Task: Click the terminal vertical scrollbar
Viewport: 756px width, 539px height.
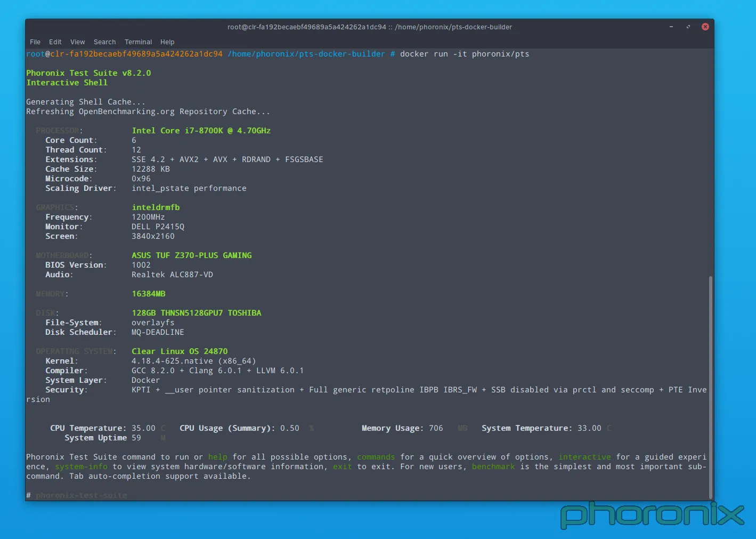Action: [711, 387]
